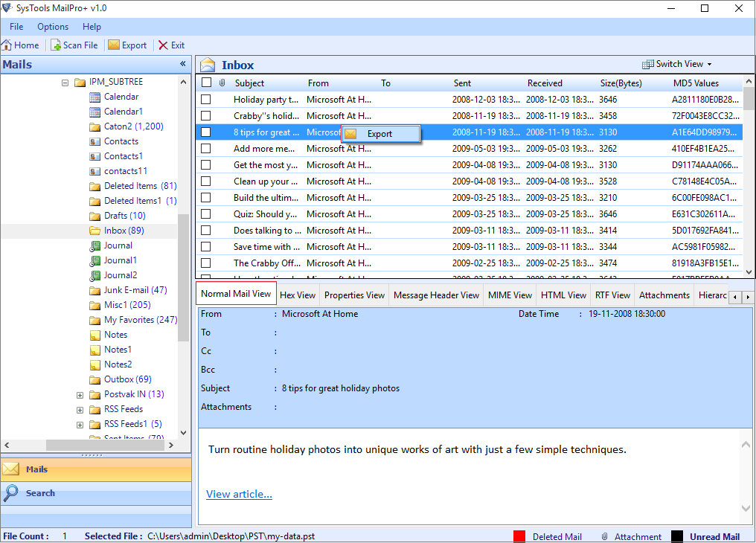The image size is (756, 543).
Task: Click the Inbox open folder icon in tree
Action: click(95, 231)
